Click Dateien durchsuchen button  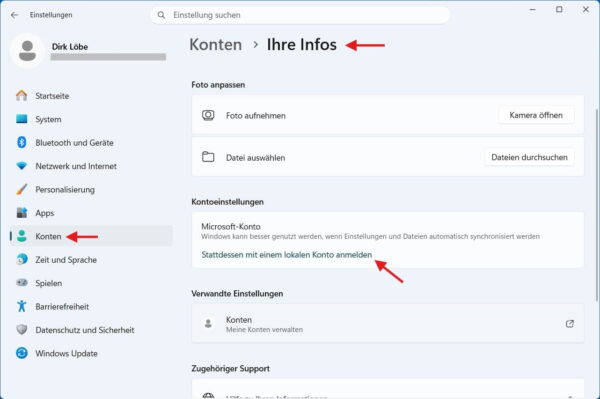pos(529,157)
